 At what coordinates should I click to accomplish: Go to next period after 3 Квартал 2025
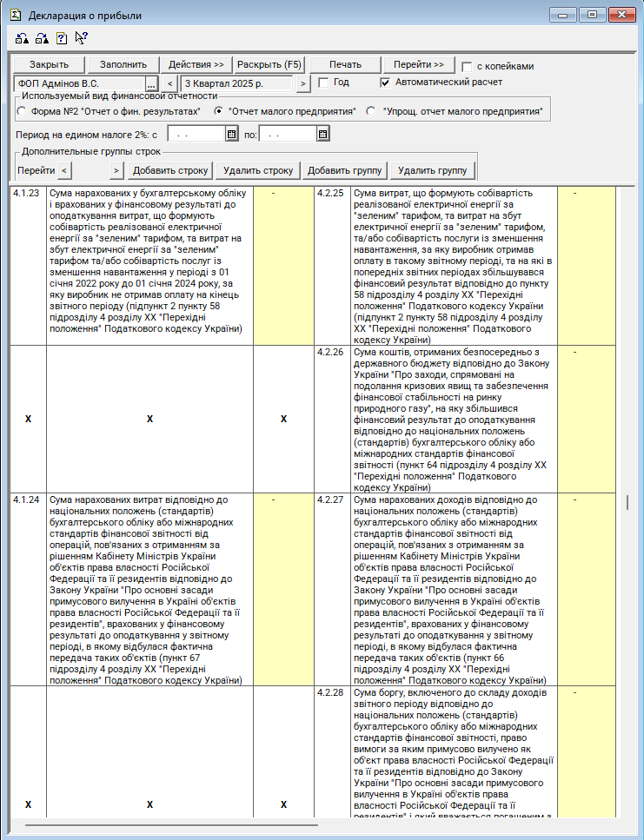click(x=302, y=83)
